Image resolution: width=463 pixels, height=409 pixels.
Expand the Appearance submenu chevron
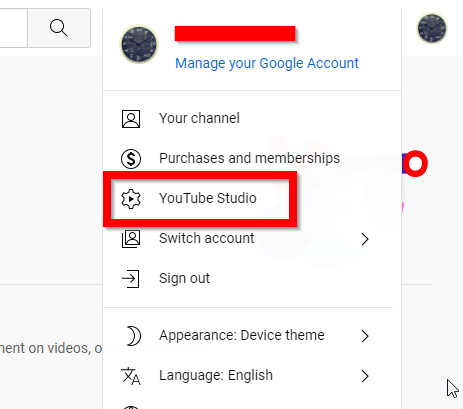pyautogui.click(x=365, y=336)
